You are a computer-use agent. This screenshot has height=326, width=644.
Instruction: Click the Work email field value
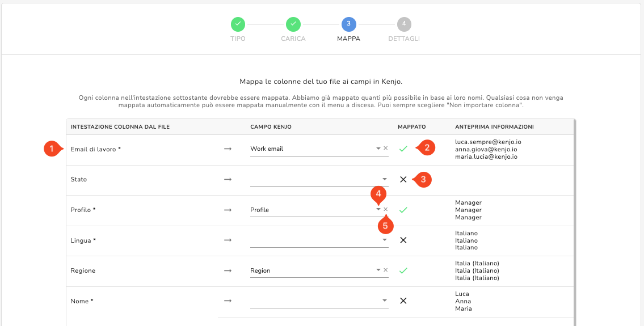coord(267,149)
